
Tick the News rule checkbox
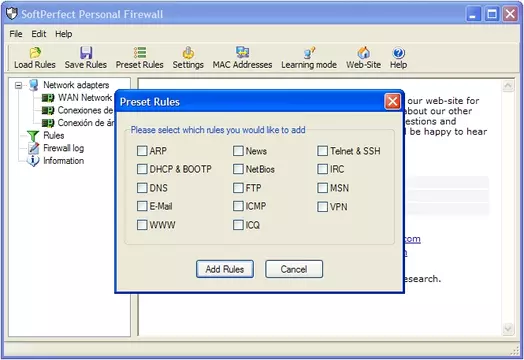(x=238, y=151)
